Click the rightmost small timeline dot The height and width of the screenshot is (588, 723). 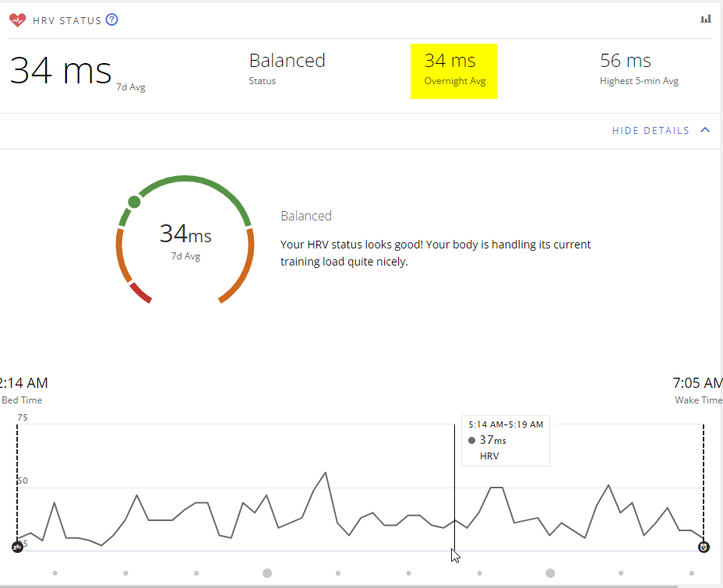tap(692, 573)
